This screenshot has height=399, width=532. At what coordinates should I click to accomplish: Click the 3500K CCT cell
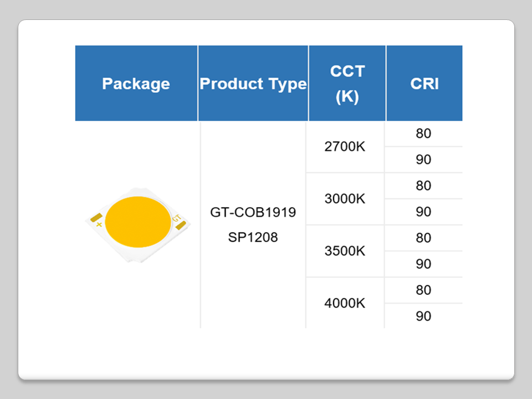pyautogui.click(x=345, y=251)
